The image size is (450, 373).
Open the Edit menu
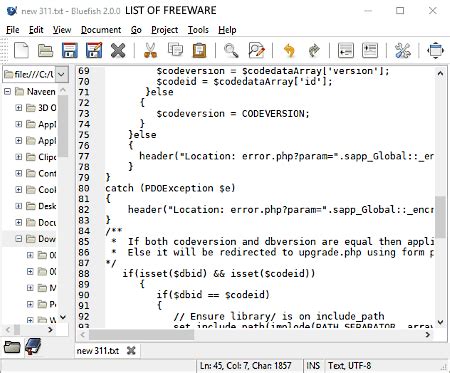point(36,30)
